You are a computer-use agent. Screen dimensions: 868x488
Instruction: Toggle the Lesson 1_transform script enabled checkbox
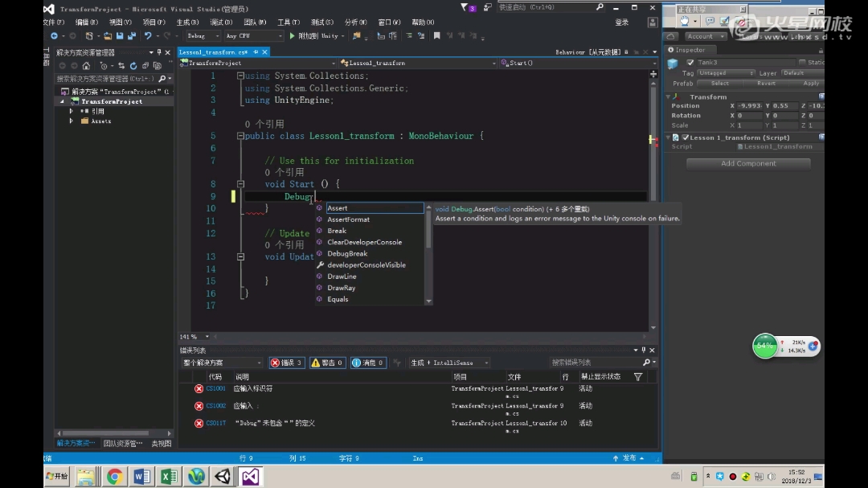tap(686, 137)
